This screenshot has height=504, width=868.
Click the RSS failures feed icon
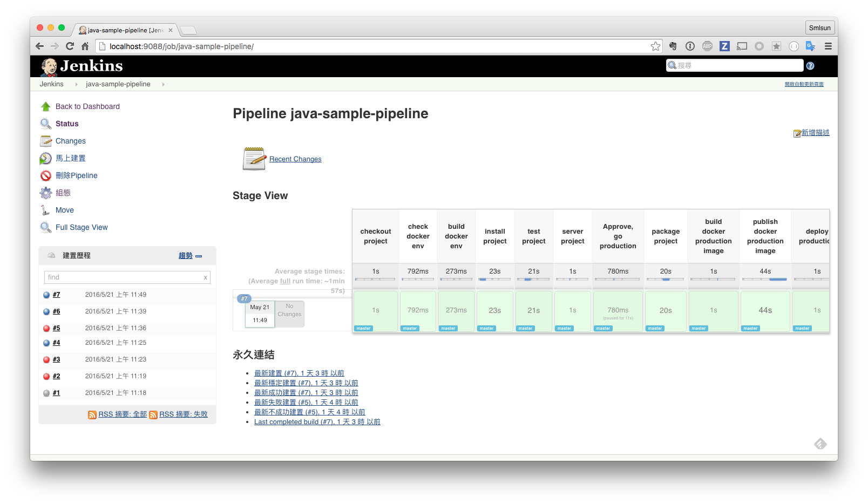(x=153, y=414)
